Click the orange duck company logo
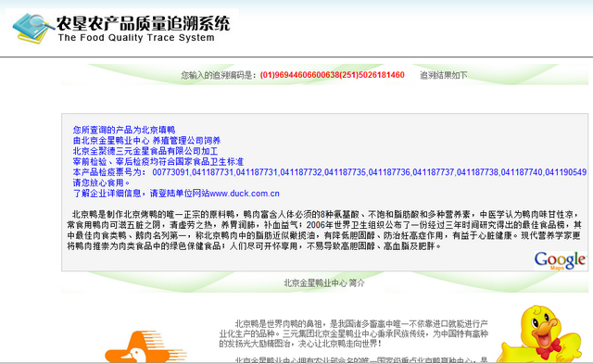 point(145,347)
